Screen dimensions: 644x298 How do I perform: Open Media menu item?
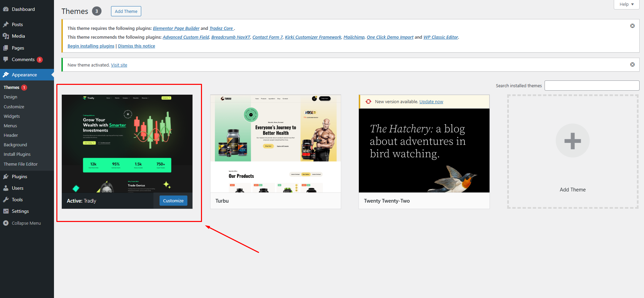coord(27,36)
